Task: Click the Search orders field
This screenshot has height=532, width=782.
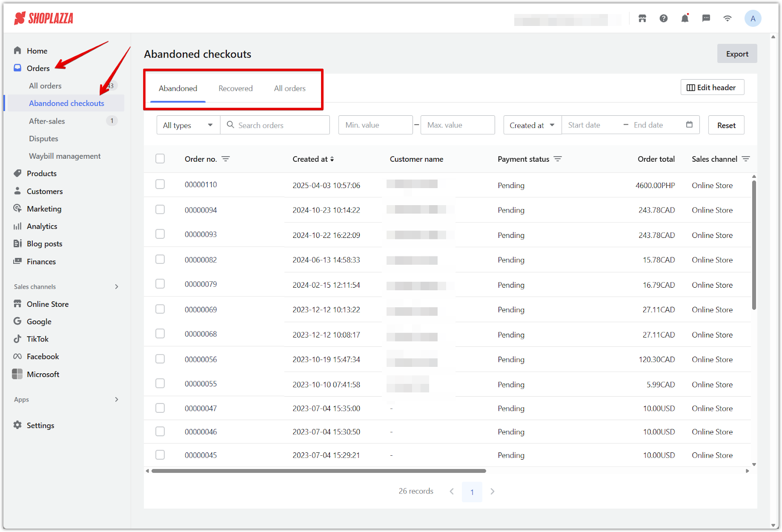Action: coord(275,125)
